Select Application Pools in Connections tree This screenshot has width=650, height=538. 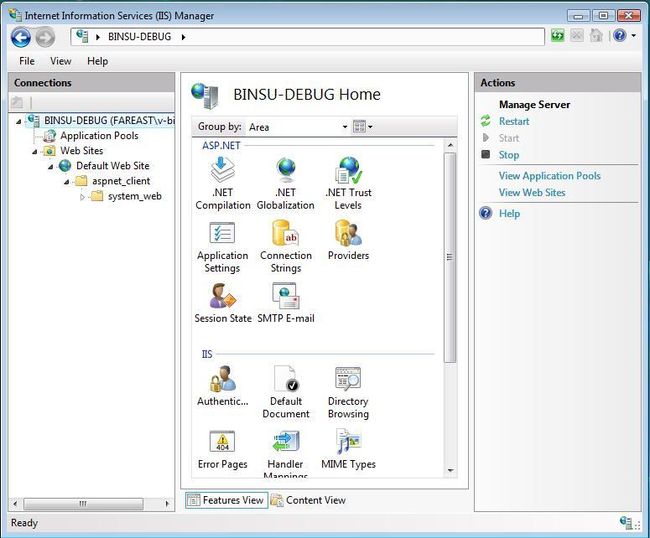coord(99,136)
